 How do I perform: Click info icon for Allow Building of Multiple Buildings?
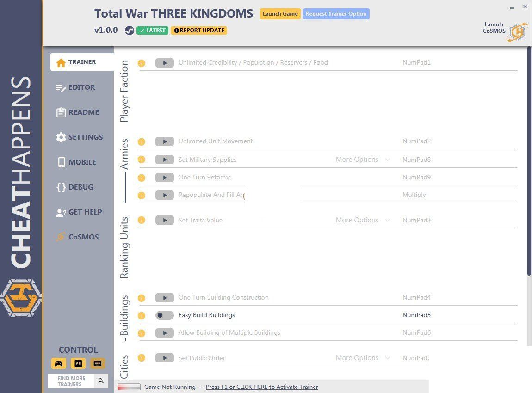click(142, 333)
